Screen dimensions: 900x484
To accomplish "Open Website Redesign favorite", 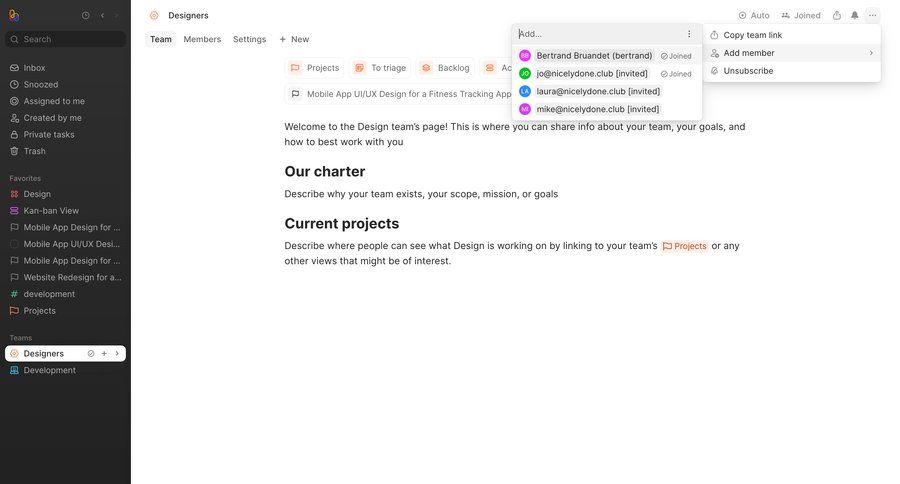I will [x=65, y=277].
